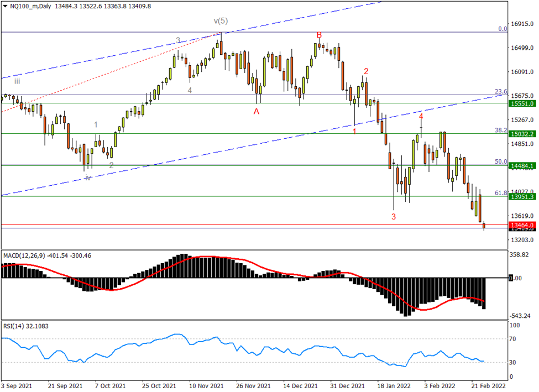
Task: Click the green 15032.2 price tag
Action: [522, 134]
